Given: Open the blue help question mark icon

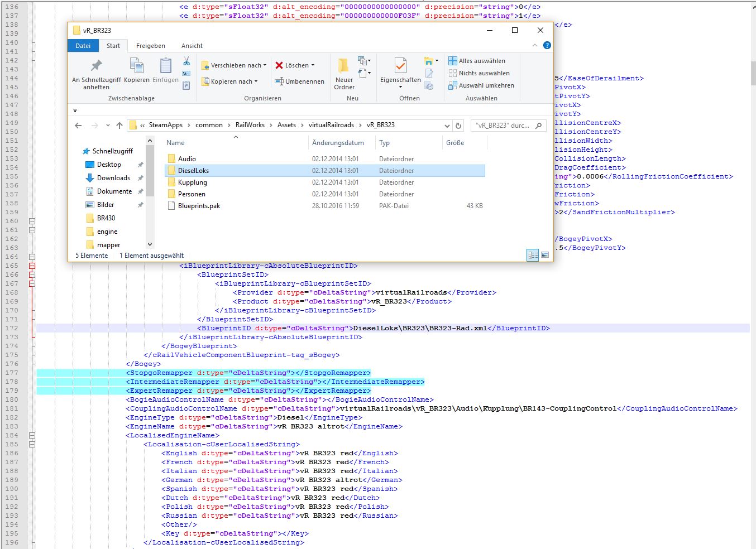Looking at the screenshot, I should click(547, 45).
